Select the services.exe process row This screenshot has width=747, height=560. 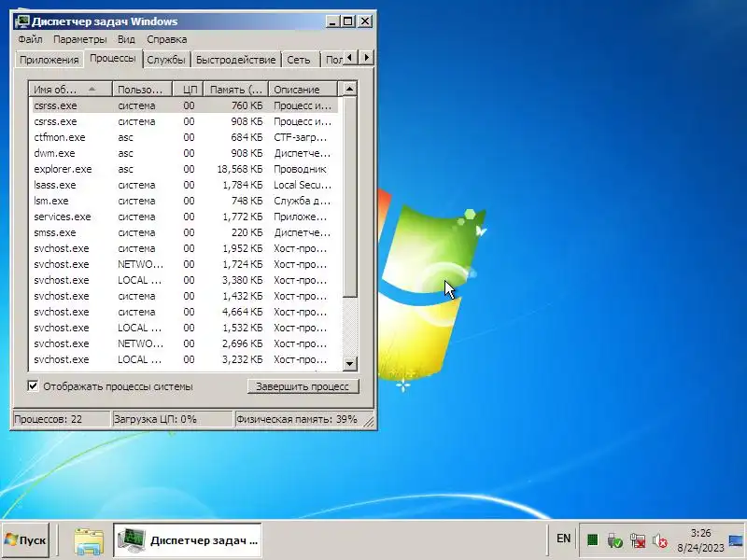(185, 217)
